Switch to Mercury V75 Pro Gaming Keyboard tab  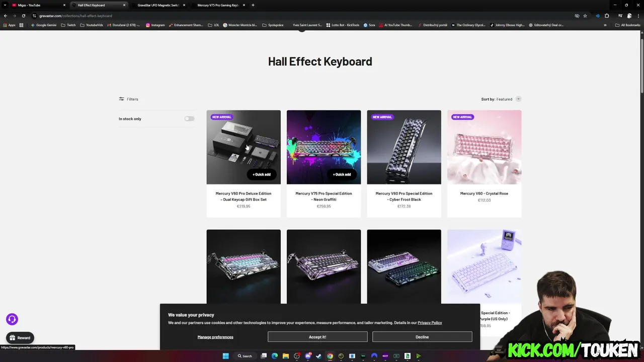(x=218, y=5)
